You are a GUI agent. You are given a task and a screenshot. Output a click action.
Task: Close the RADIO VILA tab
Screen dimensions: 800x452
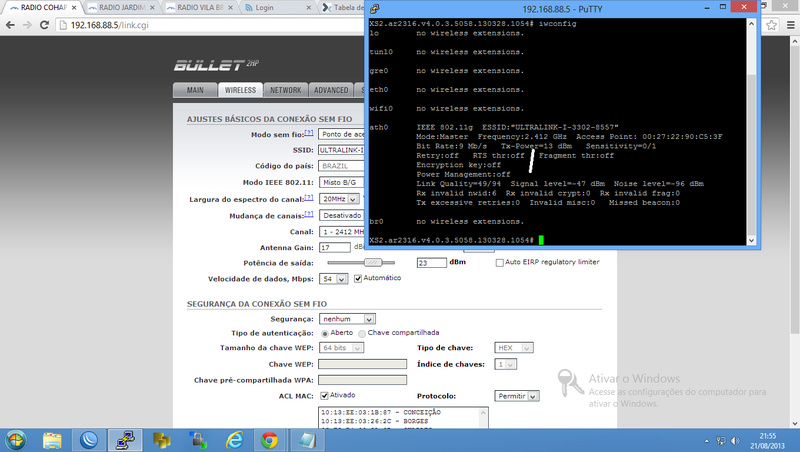231,8
